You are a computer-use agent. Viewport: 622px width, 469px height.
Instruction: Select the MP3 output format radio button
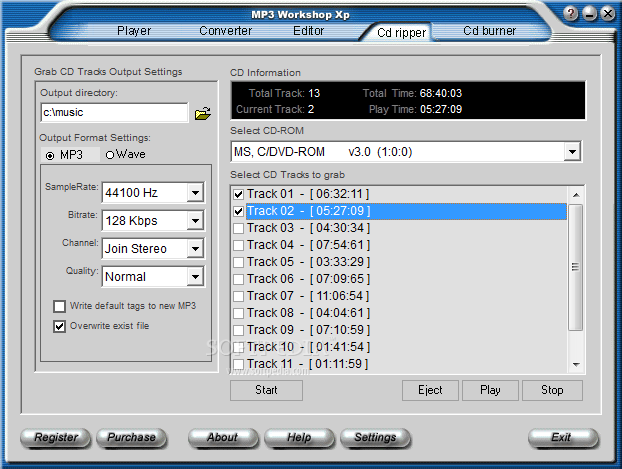coord(50,156)
